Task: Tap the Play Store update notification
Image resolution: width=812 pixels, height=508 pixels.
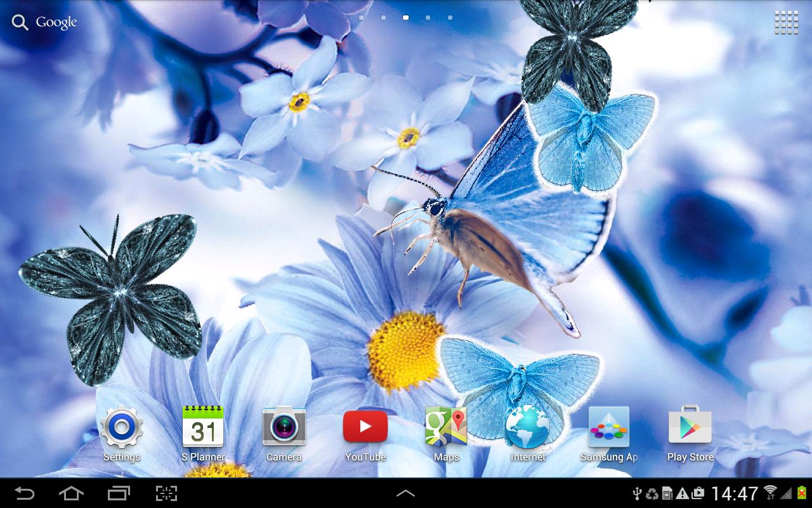Action: [x=698, y=493]
